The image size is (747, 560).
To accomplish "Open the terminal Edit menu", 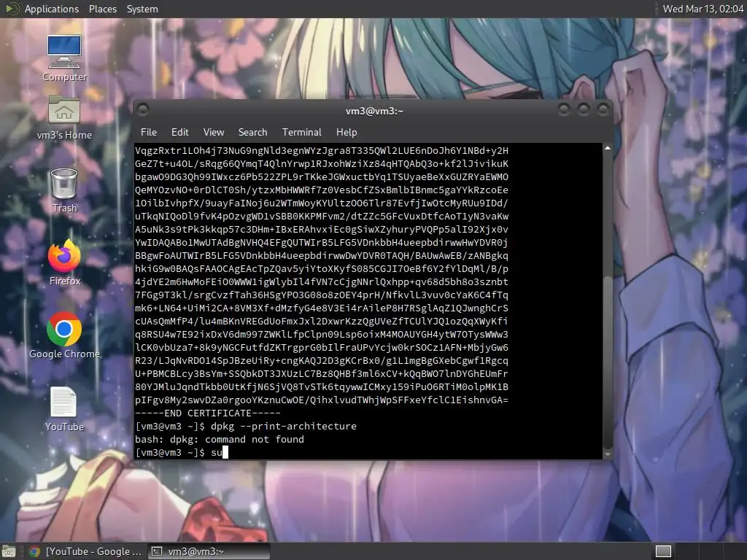I will [179, 133].
